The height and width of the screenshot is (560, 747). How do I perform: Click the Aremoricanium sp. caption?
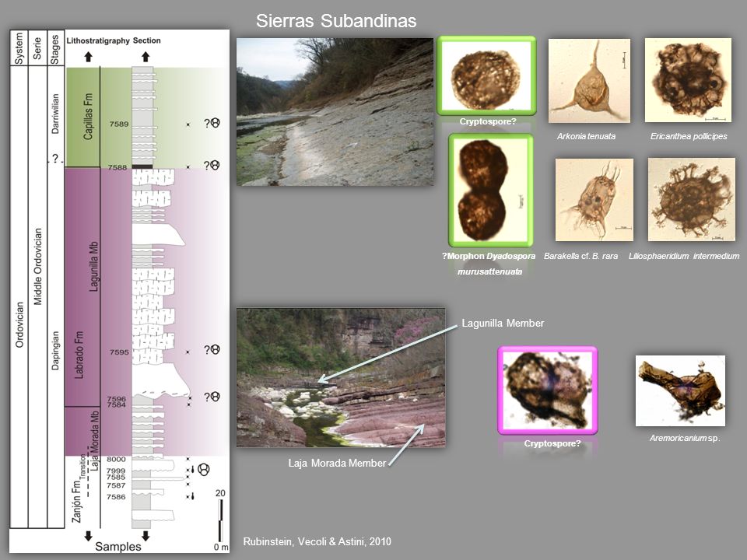click(685, 438)
